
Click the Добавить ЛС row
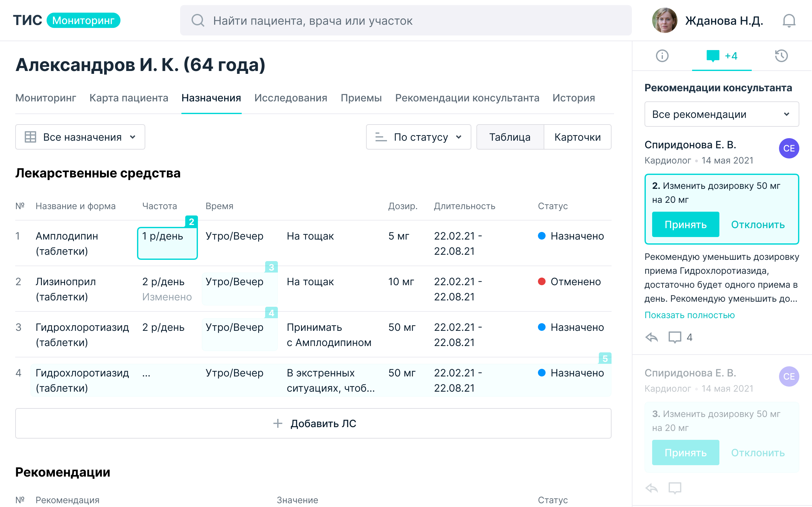pyautogui.click(x=313, y=424)
